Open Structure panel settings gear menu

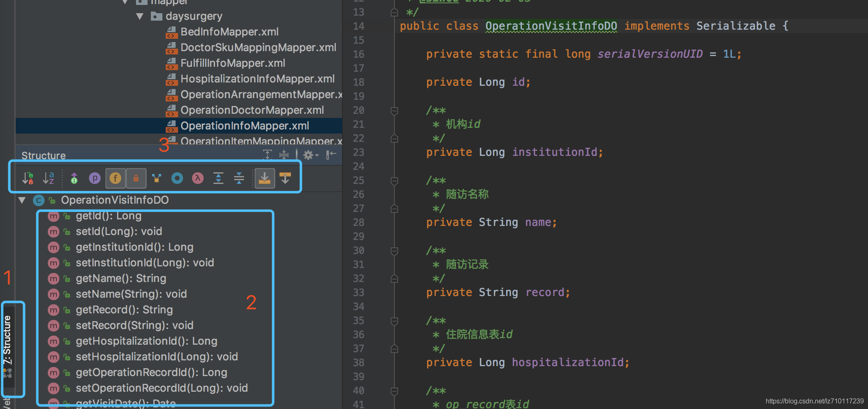pos(311,155)
